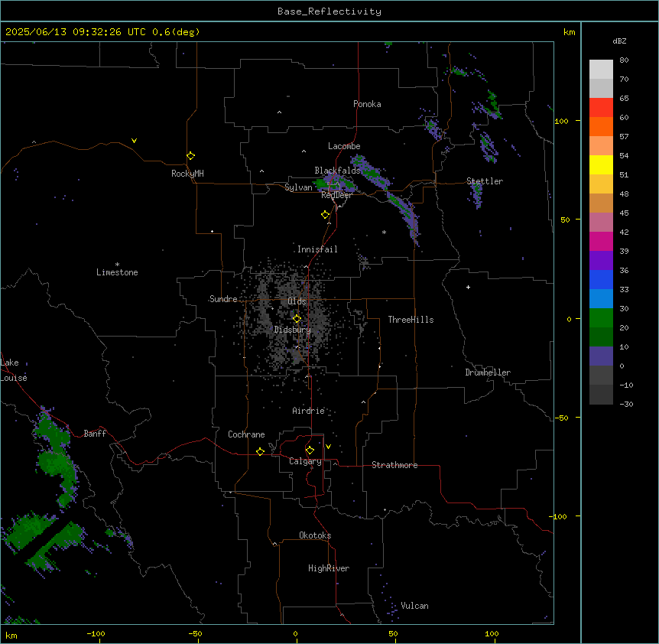The height and width of the screenshot is (644, 659).
Task: Click the dBZ legend heading
Action: (x=619, y=41)
